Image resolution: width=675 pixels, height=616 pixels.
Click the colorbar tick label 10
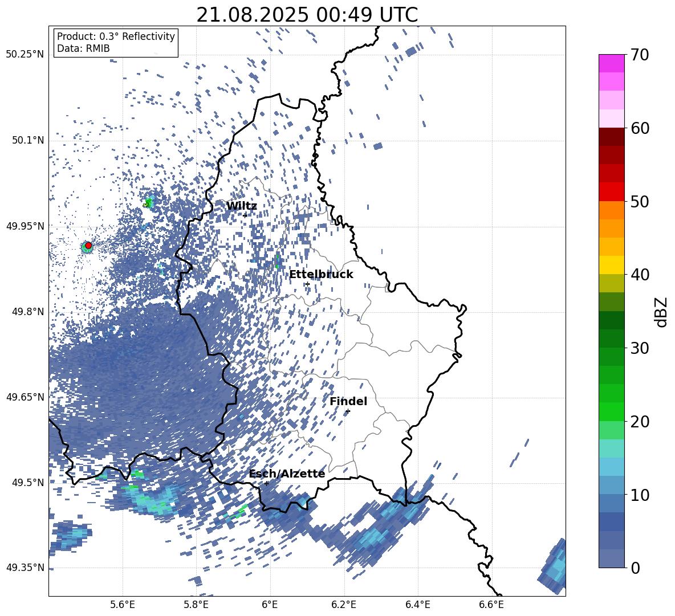(x=640, y=495)
